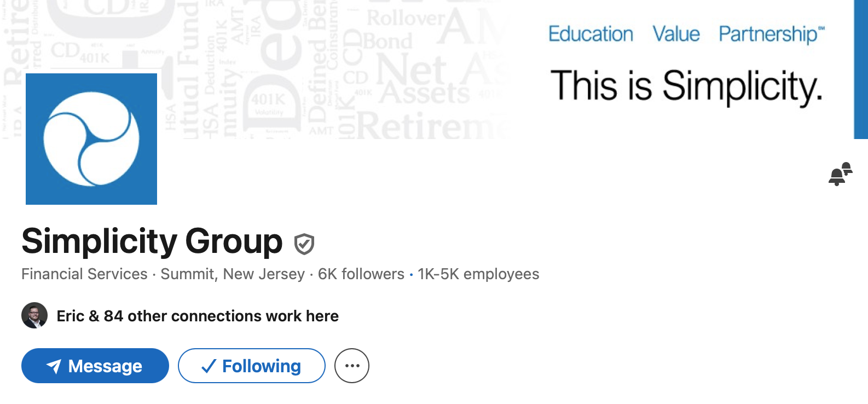Click the Simplicity Group swirl logo

point(91,139)
